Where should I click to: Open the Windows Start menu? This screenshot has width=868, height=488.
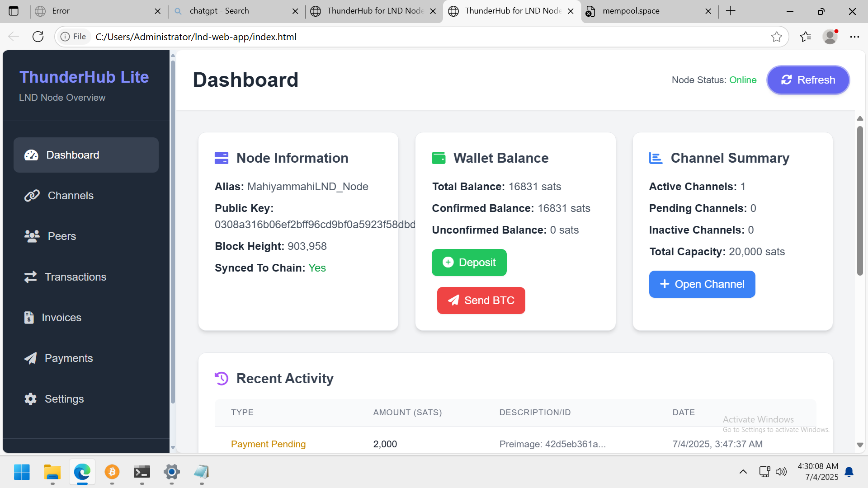coord(22,472)
